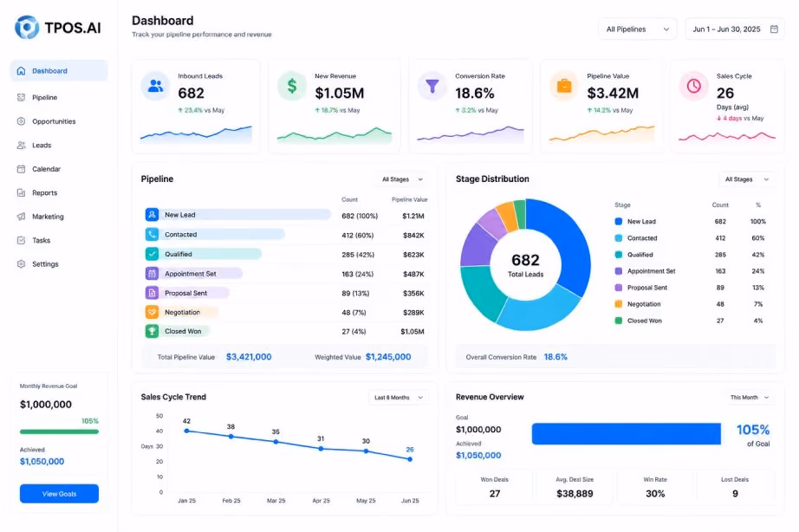Click the Sales Cycle pink sparkline
The height and width of the screenshot is (532, 799).
727,136
